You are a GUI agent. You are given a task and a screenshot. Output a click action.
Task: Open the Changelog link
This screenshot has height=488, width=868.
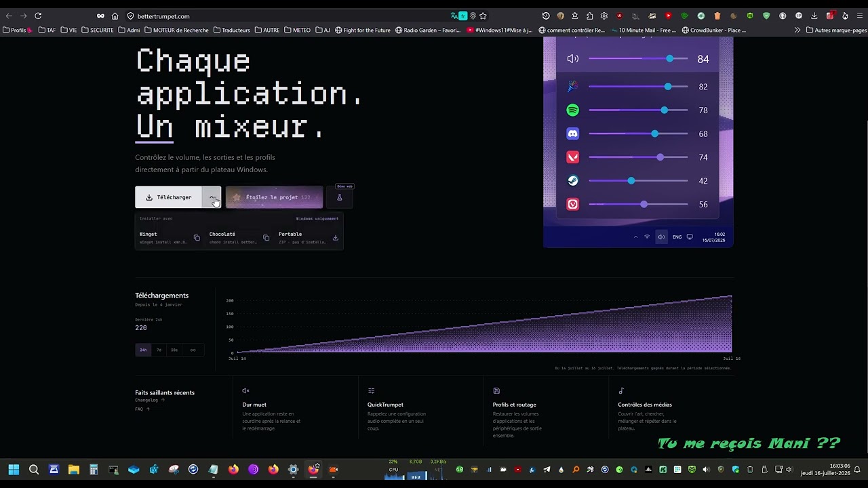click(x=149, y=401)
